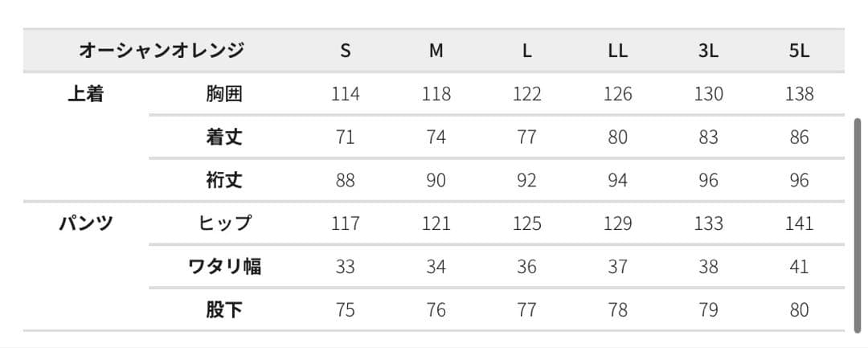868x348 pixels.
Task: Click the ワタリ幅 row label
Action: point(223,266)
